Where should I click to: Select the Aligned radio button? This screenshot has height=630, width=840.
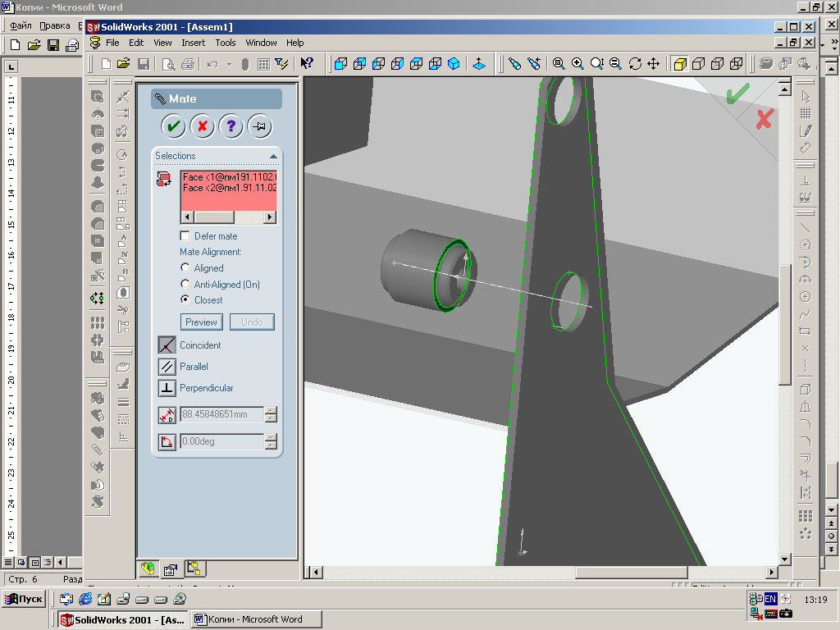(x=185, y=268)
